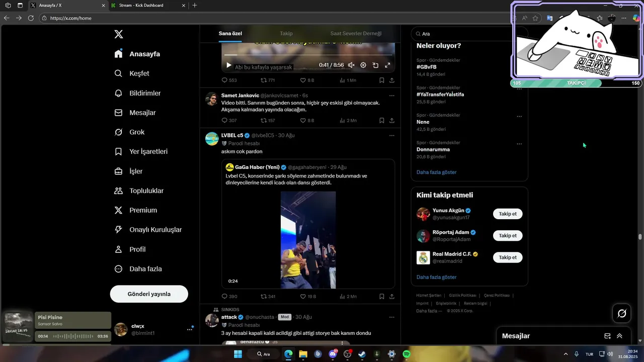Open more options on Samet Jankovic post
The height and width of the screenshot is (362, 644).
(x=391, y=96)
